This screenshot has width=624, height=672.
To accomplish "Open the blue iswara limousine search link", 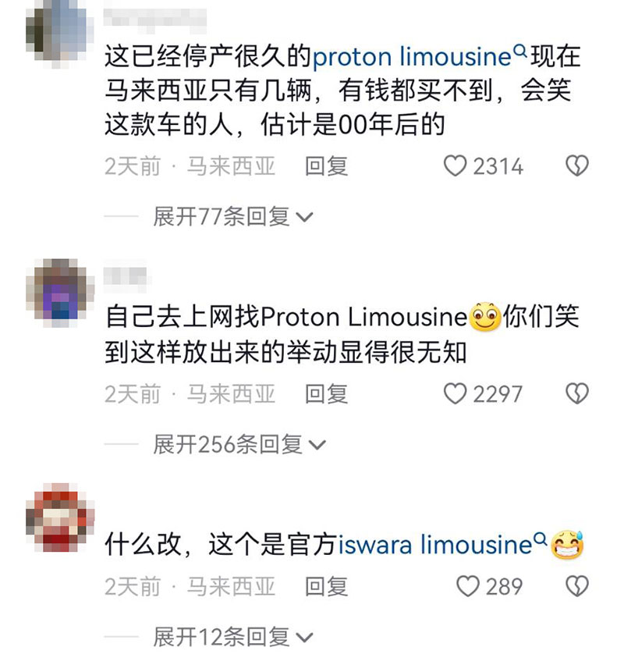I will (435, 545).
